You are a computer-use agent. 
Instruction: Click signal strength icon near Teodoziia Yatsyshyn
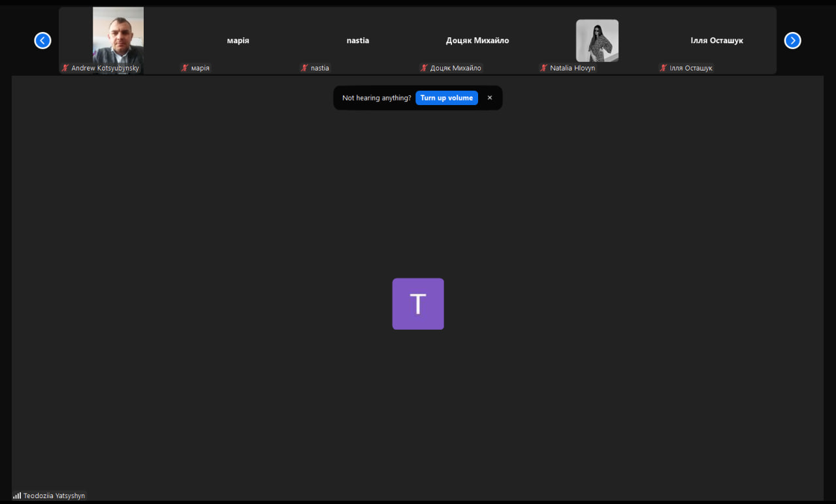(17, 496)
